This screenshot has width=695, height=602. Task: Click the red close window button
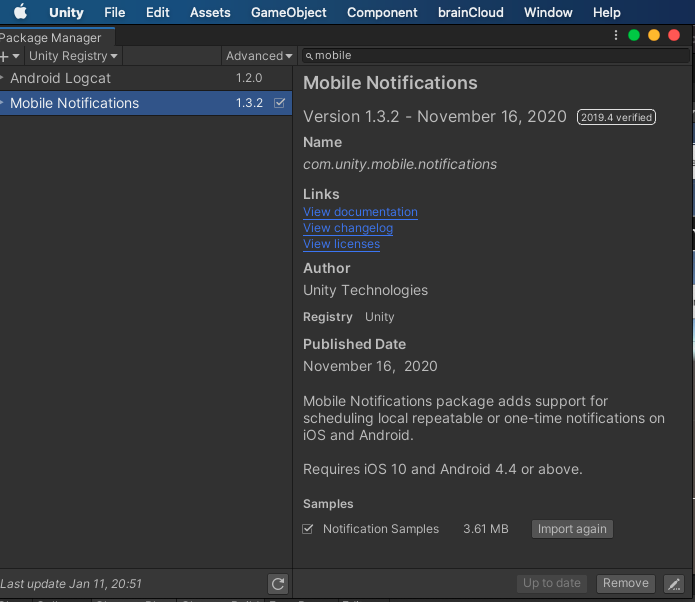point(674,35)
